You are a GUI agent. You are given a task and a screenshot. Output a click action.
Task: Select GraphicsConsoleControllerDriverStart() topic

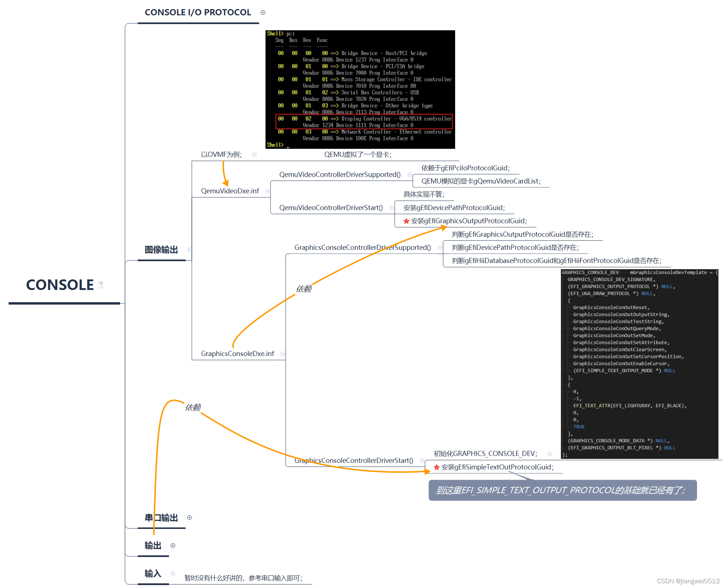[x=354, y=461]
